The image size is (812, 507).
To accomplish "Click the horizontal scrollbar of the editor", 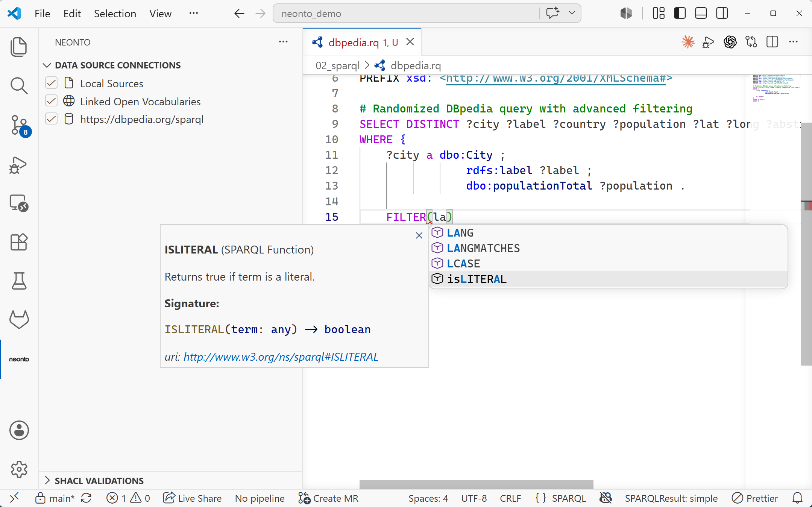I will point(476,484).
